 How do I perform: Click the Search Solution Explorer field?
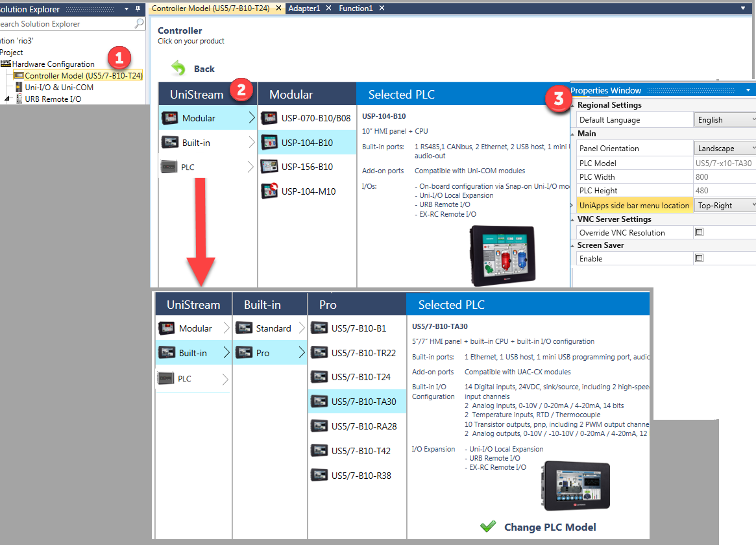65,24
